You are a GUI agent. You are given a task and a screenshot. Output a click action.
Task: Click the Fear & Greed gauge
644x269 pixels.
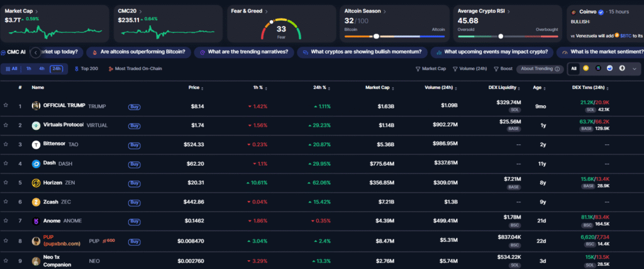[x=281, y=29]
